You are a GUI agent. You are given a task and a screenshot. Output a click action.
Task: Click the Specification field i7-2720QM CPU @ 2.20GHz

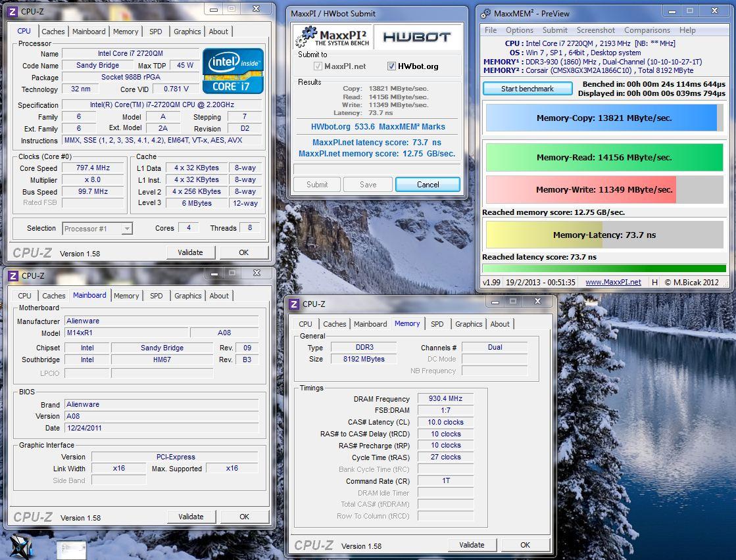[x=162, y=105]
